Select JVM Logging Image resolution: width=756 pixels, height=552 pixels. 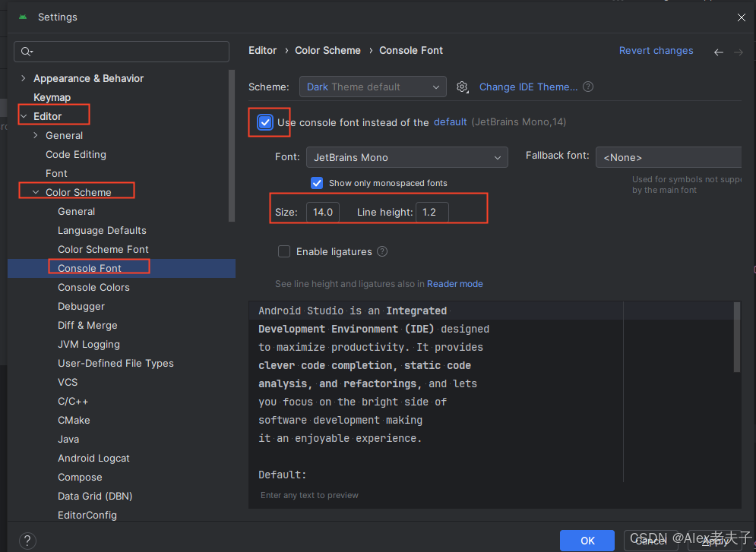(89, 345)
